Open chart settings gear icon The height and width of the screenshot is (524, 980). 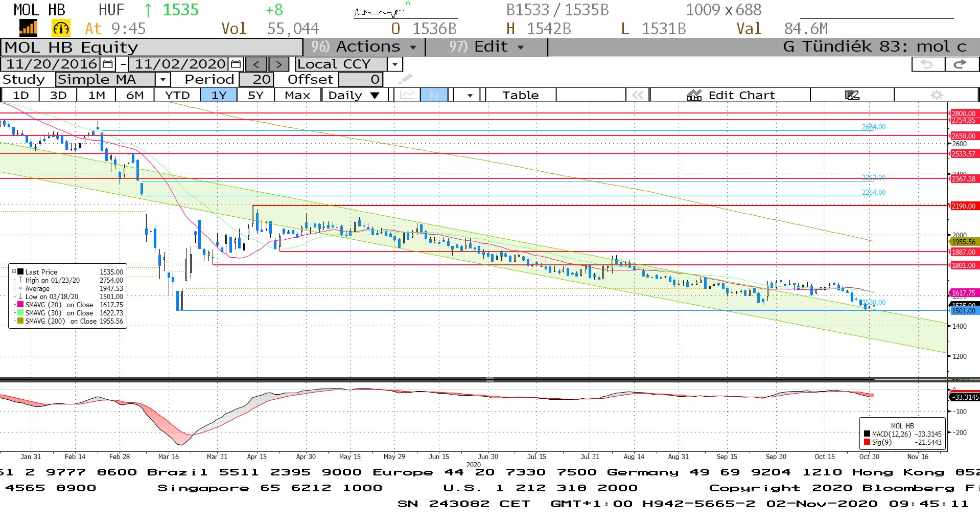pyautogui.click(x=937, y=95)
